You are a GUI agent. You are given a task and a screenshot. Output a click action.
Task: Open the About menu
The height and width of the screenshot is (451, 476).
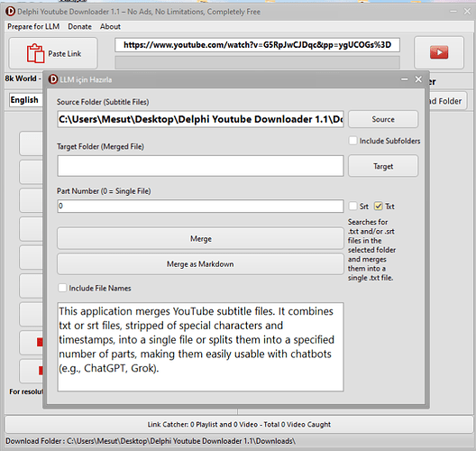click(x=110, y=27)
